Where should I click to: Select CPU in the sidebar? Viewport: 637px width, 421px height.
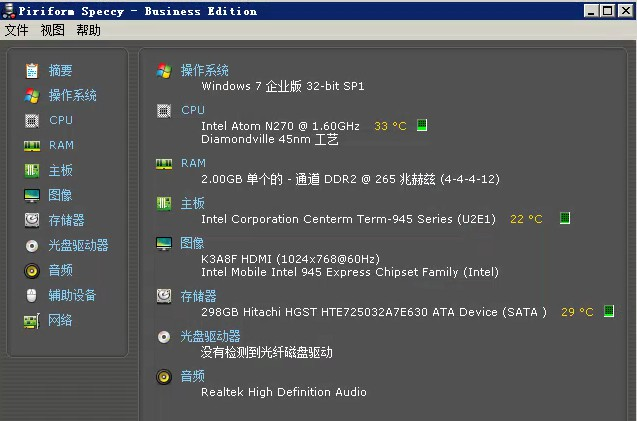[x=61, y=120]
